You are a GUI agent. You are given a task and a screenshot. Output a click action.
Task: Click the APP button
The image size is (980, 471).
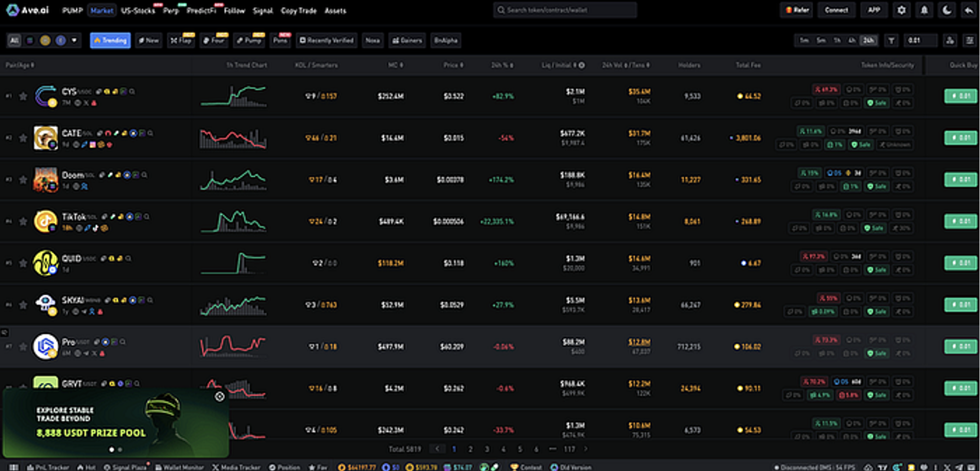874,10
